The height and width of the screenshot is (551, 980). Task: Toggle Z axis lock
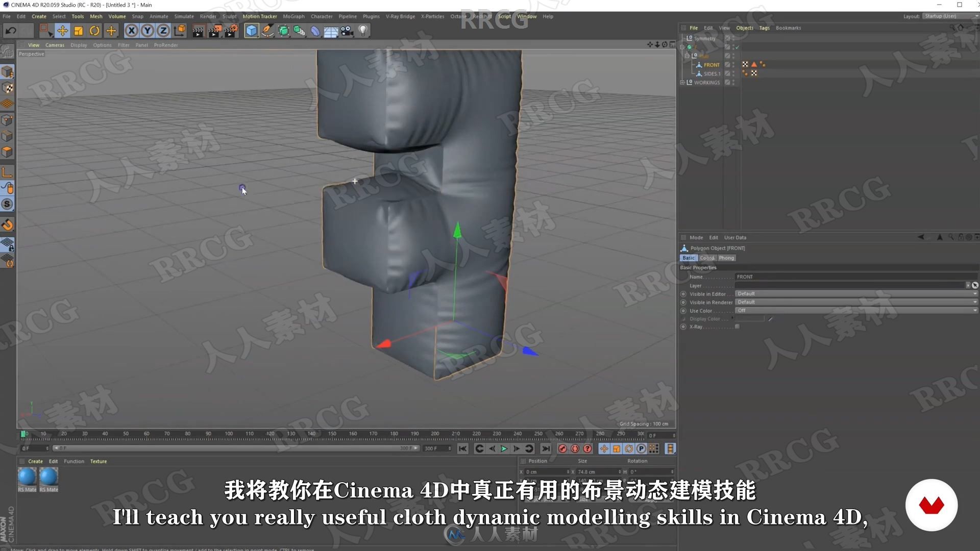click(x=163, y=31)
